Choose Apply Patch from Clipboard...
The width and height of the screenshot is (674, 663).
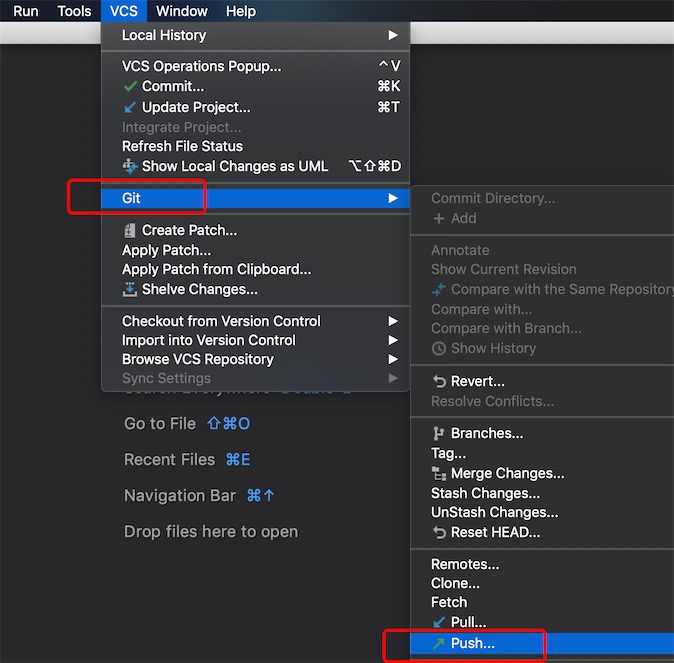pos(255,269)
